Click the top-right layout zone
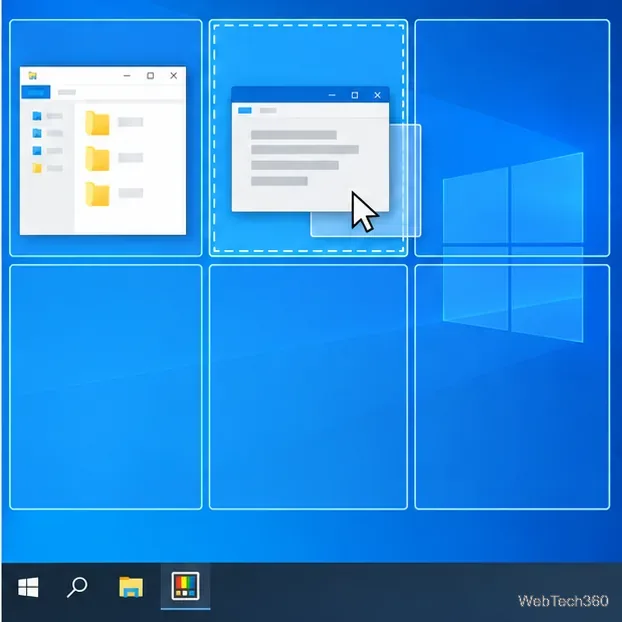Image resolution: width=622 pixels, height=622 pixels. coord(512,138)
